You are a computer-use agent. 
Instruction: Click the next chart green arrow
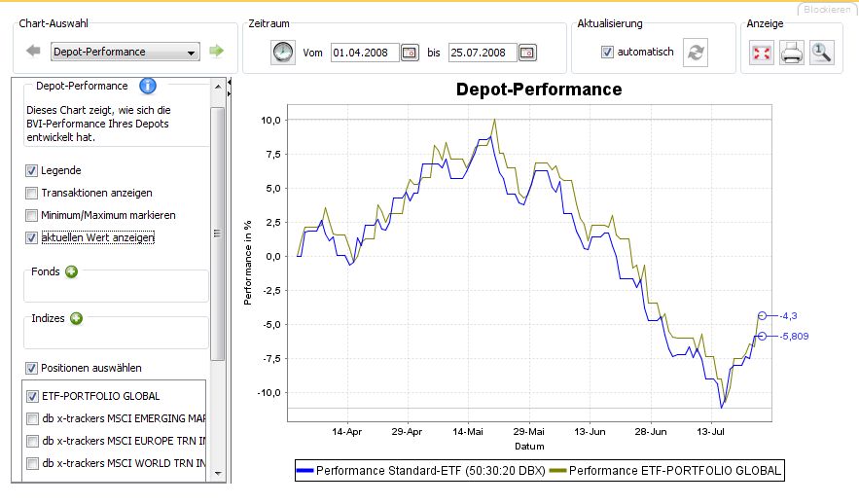click(216, 52)
